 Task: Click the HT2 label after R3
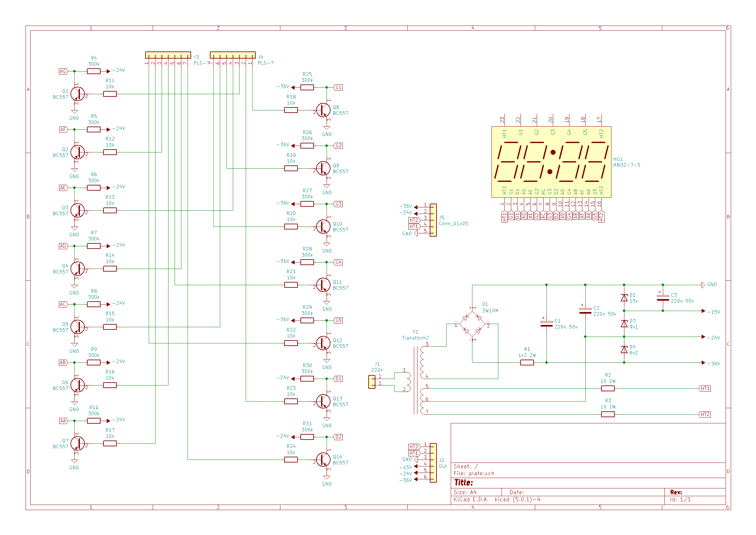tap(705, 415)
